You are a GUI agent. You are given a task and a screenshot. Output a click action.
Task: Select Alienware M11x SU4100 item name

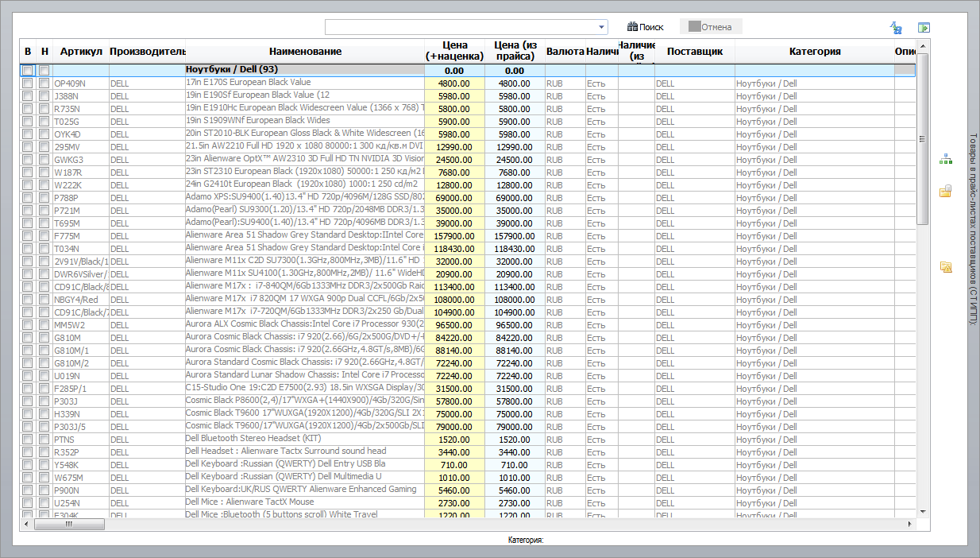tap(304, 273)
